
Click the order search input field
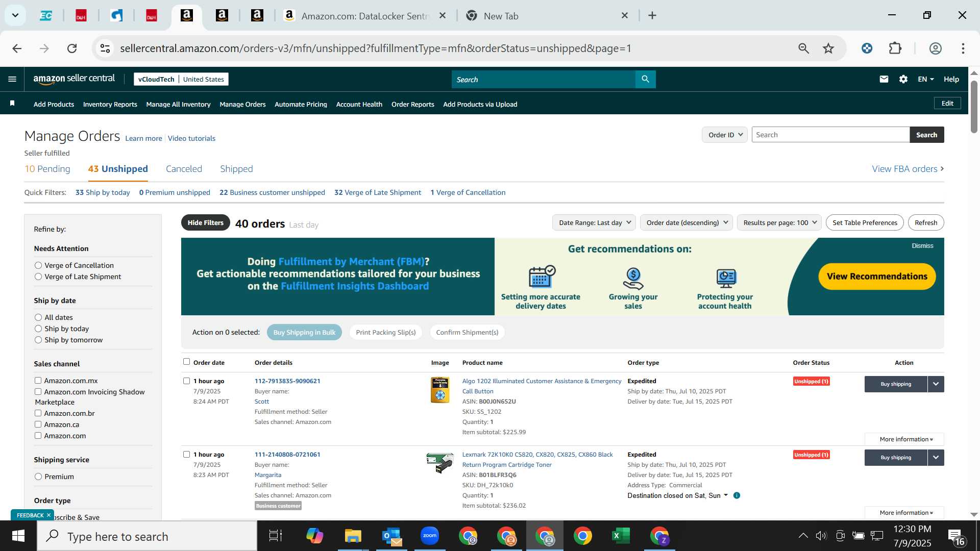pyautogui.click(x=830, y=135)
